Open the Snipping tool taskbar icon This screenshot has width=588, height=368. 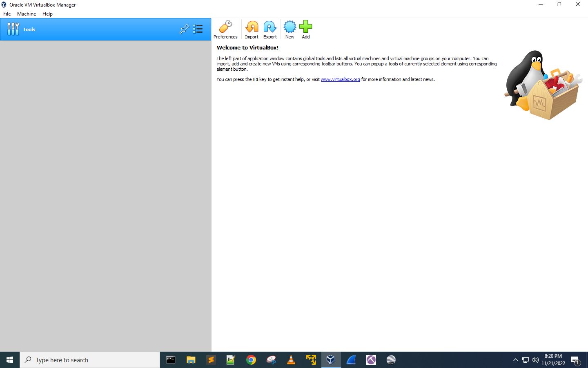pos(271,360)
